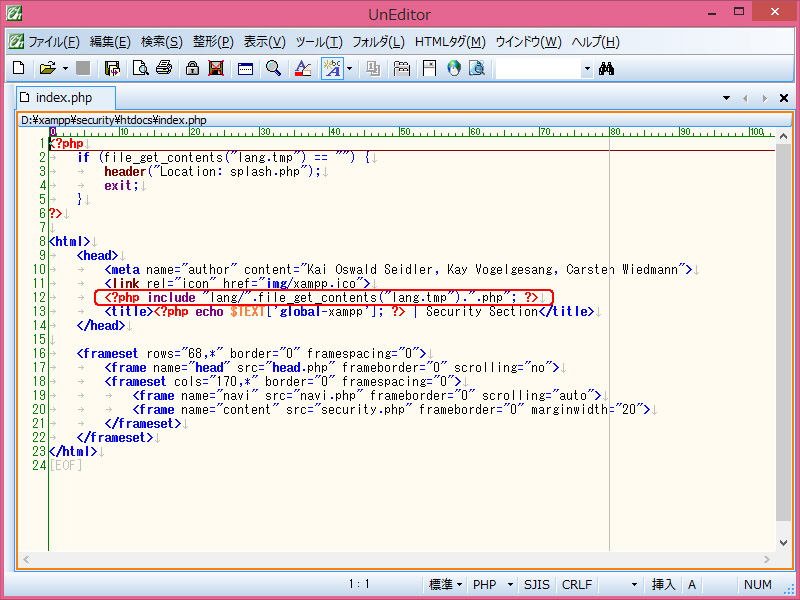Click the Open folder icon
Image resolution: width=800 pixels, height=600 pixels.
(47, 68)
